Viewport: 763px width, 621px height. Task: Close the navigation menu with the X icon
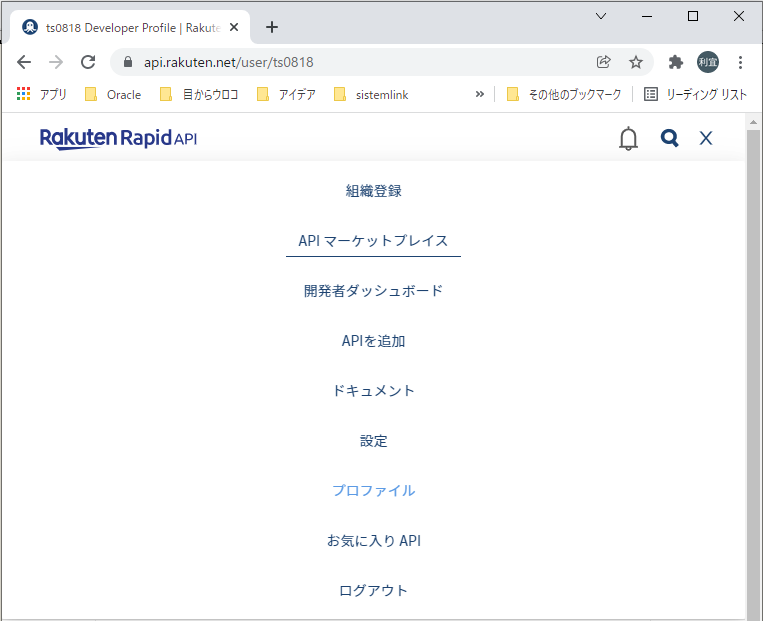[706, 138]
